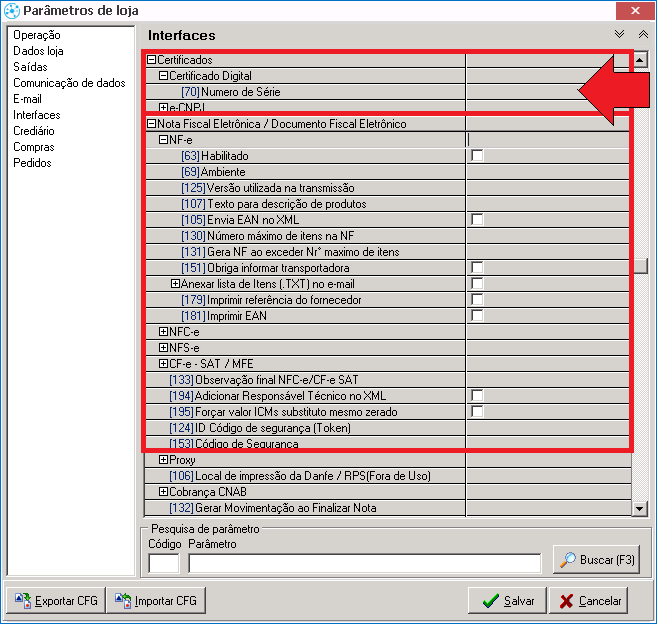Collapse the Certificados section
The width and height of the screenshot is (657, 624).
coord(152,60)
